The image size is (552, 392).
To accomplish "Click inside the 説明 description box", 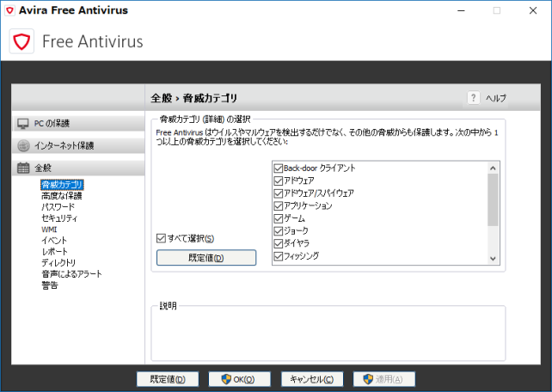I will tap(328, 335).
